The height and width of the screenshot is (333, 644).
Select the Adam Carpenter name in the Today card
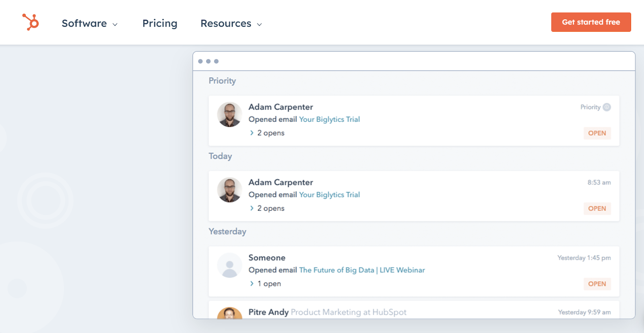[281, 182]
